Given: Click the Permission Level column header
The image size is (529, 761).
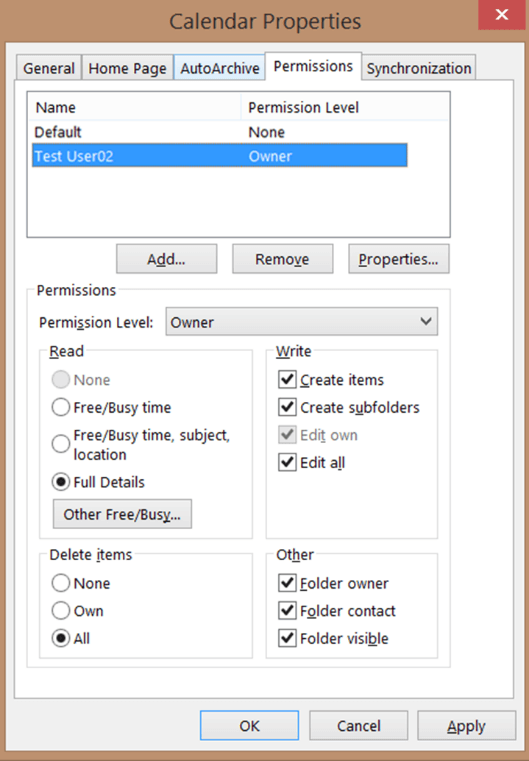Looking at the screenshot, I should (x=345, y=107).
